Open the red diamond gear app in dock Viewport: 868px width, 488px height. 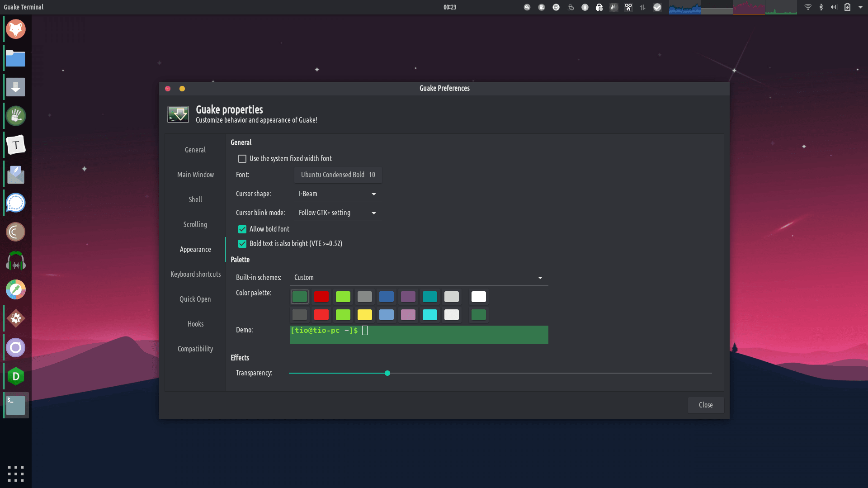[16, 319]
